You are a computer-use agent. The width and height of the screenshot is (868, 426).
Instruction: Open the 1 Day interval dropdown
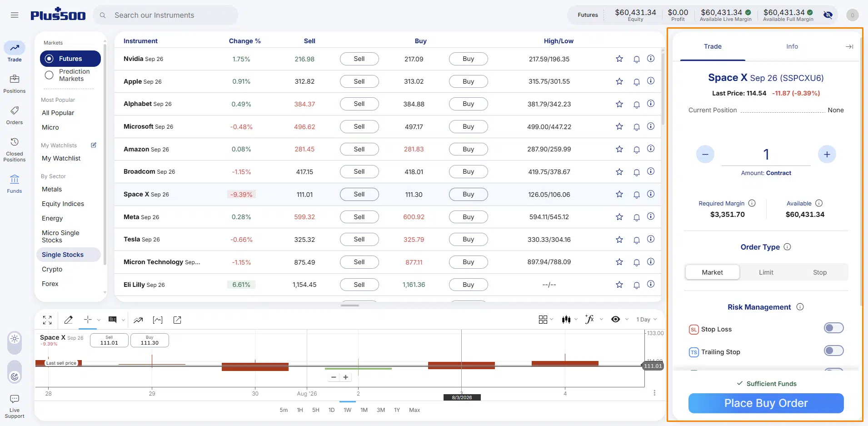click(647, 320)
